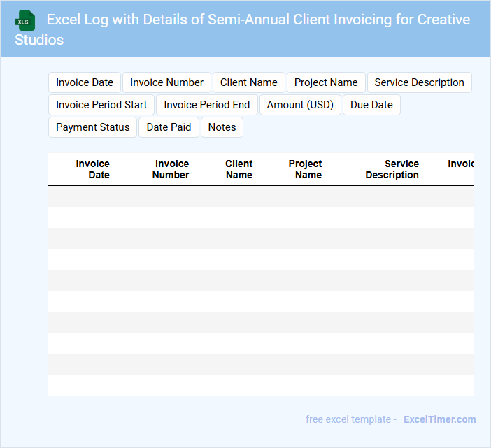
Task: Click the Payment Status tag
Action: tap(92, 127)
